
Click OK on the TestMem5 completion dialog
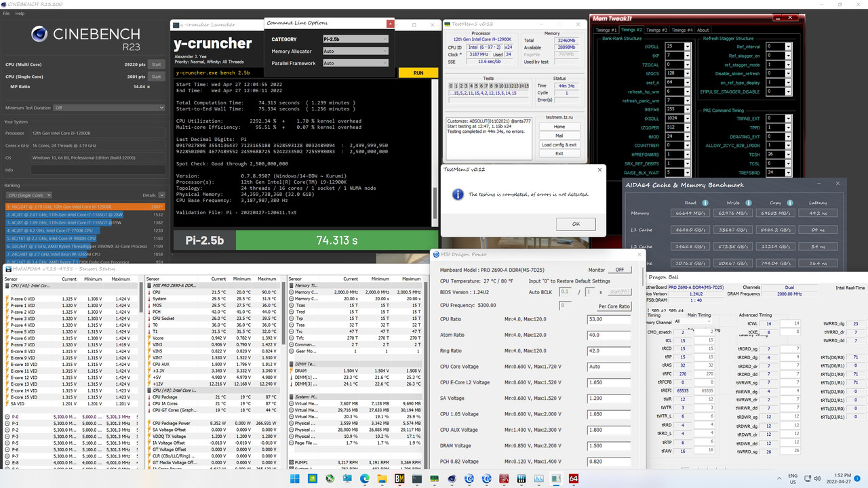point(575,224)
